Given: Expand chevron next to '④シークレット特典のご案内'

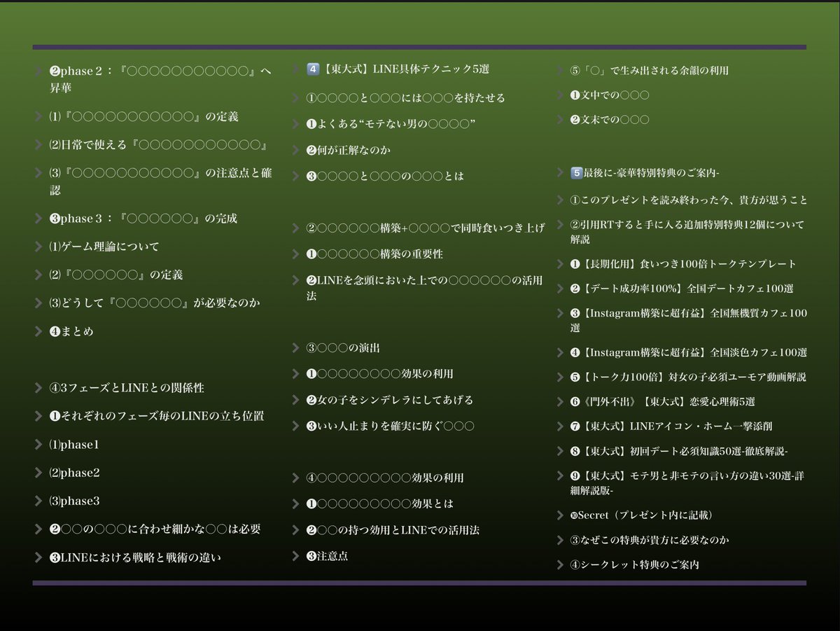Looking at the screenshot, I should (x=560, y=564).
